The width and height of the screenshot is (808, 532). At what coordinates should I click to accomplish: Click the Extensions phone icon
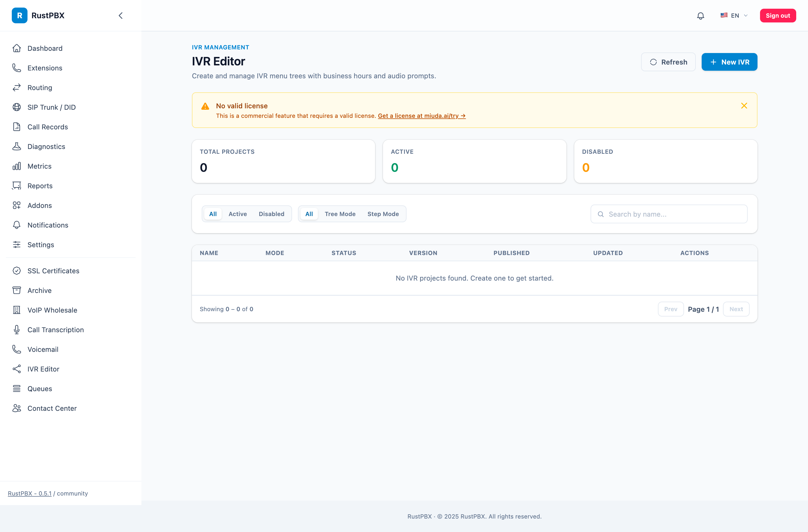[x=17, y=68]
